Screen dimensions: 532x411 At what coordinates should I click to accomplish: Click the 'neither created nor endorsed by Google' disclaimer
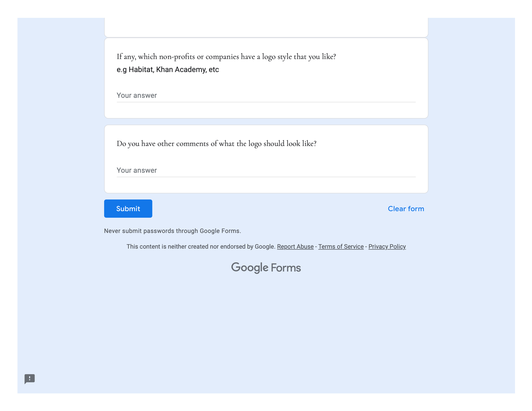(x=201, y=246)
